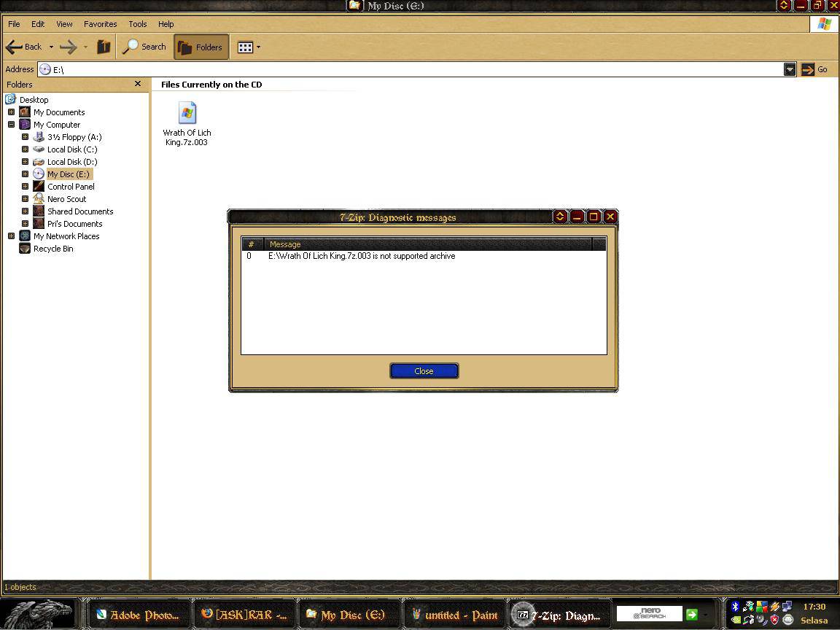This screenshot has width=840, height=630.
Task: Open the Tools menu
Action: [137, 24]
